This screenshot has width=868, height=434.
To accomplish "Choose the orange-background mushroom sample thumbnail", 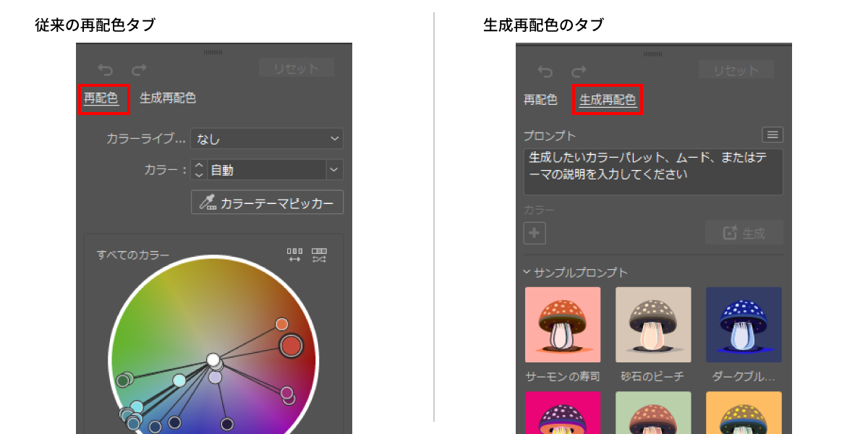I will 744,412.
